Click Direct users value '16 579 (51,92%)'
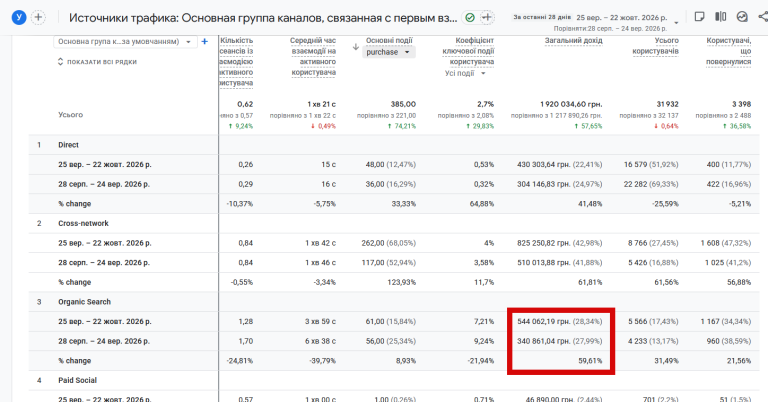 point(651,165)
